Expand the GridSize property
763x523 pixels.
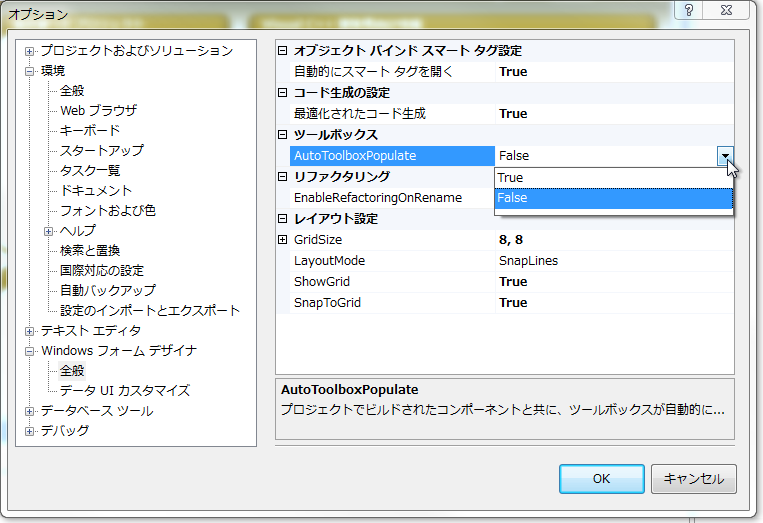pyautogui.click(x=282, y=240)
